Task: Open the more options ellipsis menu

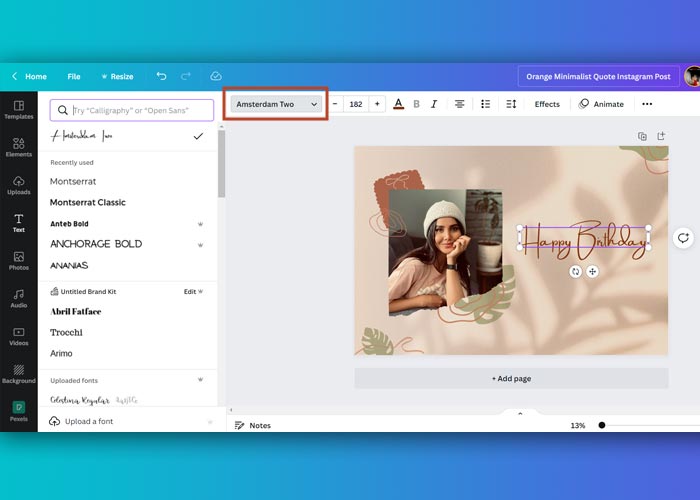Action: coord(647,104)
